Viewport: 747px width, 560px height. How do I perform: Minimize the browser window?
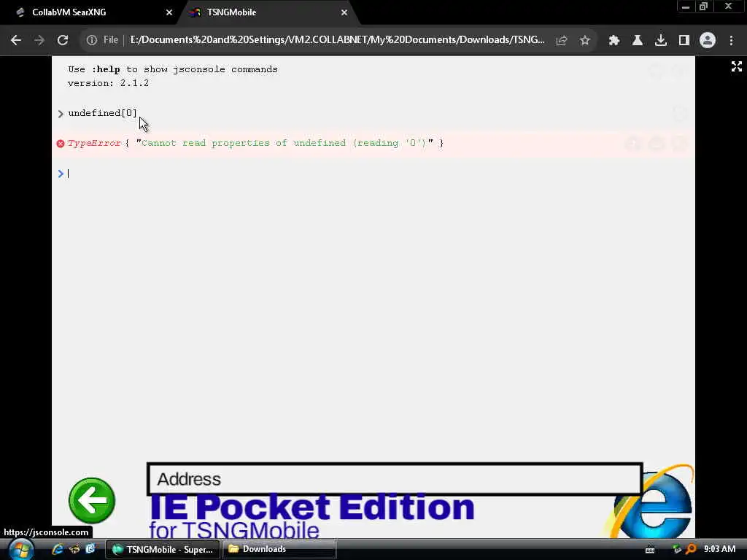click(x=686, y=7)
